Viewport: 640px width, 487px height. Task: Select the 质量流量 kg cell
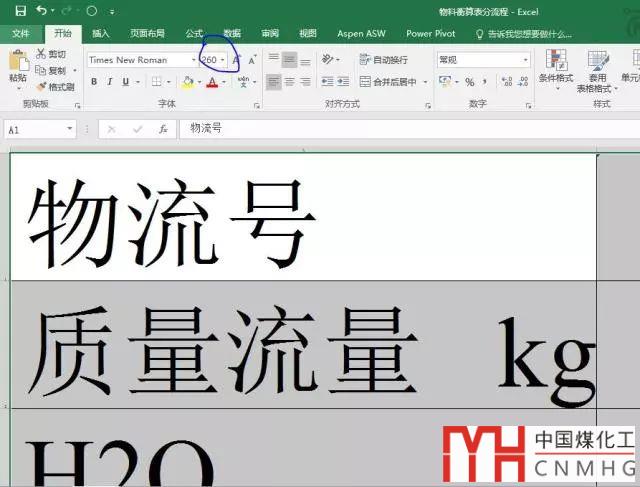[x=303, y=344]
